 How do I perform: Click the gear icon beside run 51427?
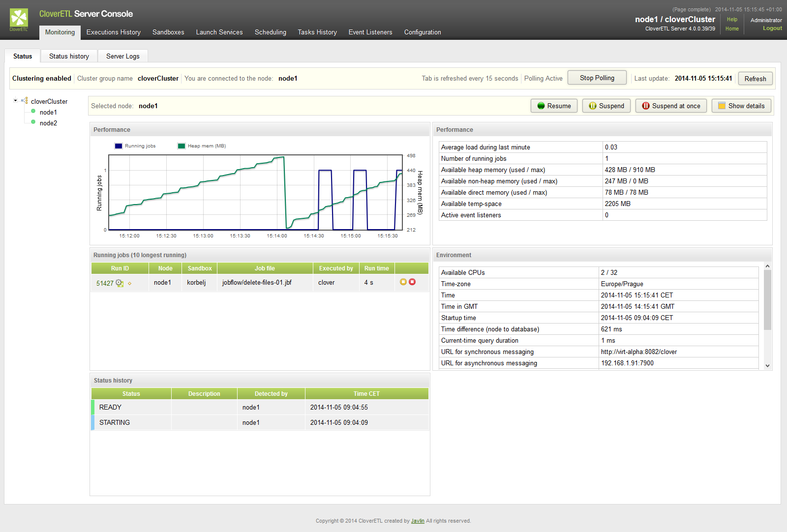tap(120, 283)
